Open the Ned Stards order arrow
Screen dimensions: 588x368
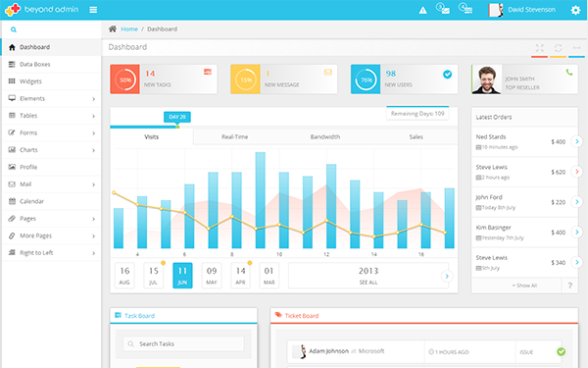[x=577, y=141]
